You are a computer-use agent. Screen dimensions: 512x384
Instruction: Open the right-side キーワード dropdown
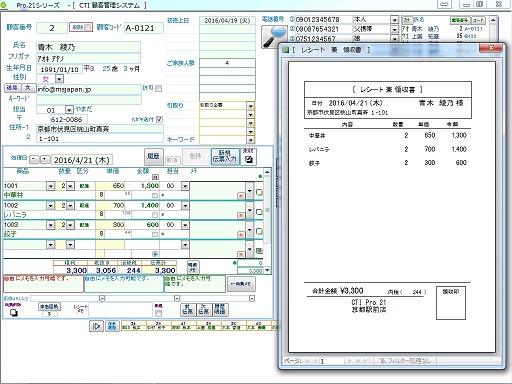click(251, 140)
